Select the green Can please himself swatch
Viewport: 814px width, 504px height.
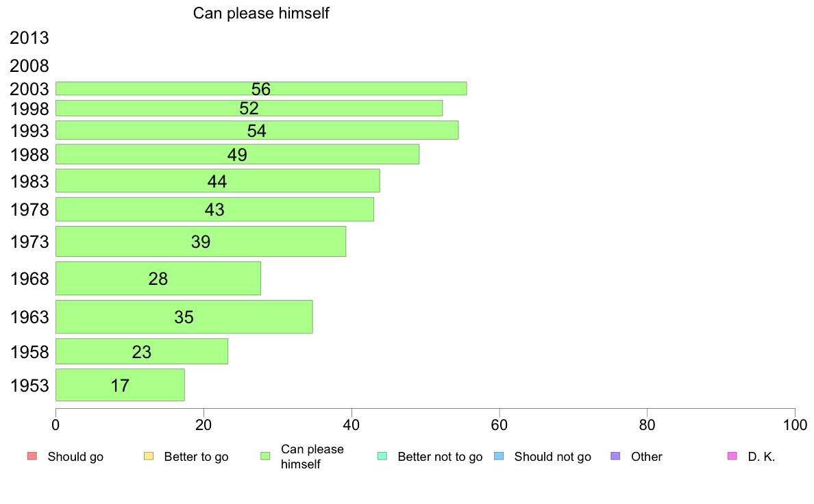[x=265, y=456]
